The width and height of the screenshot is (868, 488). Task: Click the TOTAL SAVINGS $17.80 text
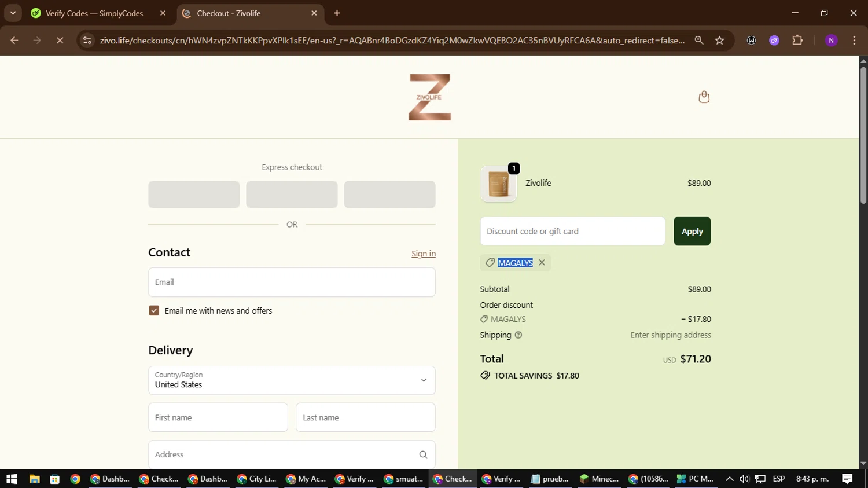click(x=536, y=376)
